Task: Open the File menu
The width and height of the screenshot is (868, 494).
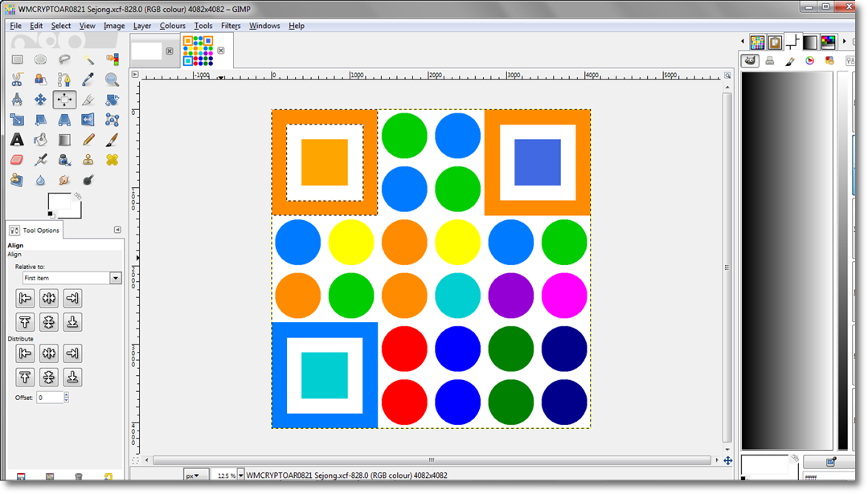Action: (x=15, y=26)
